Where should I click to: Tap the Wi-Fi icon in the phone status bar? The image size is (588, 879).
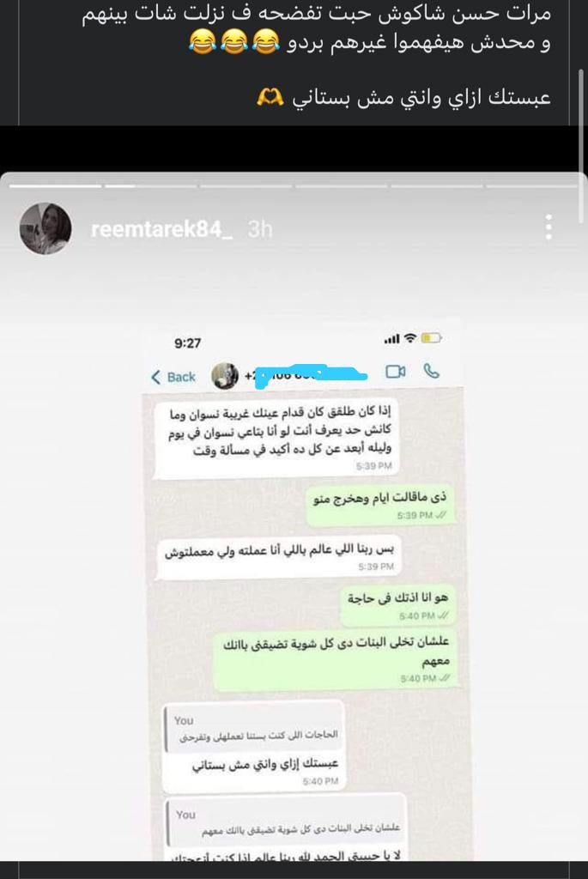[410, 338]
